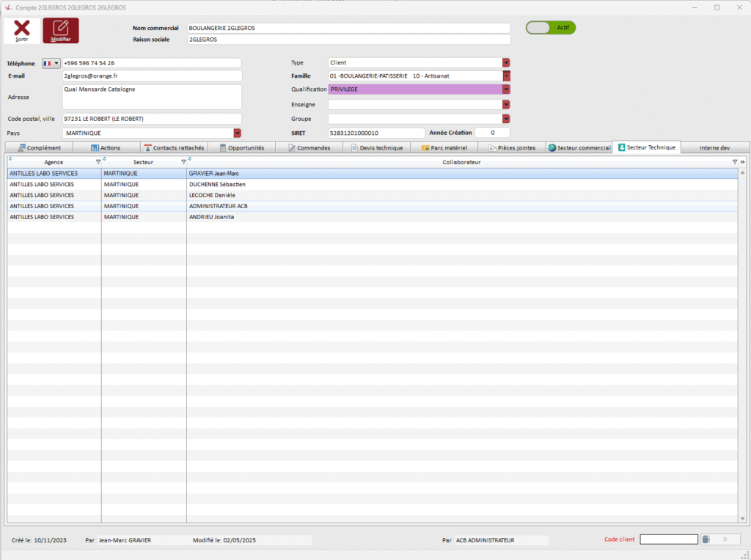This screenshot has height=560, width=751.
Task: Click the grid's vertical scrollbar down arrow
Action: click(x=742, y=519)
